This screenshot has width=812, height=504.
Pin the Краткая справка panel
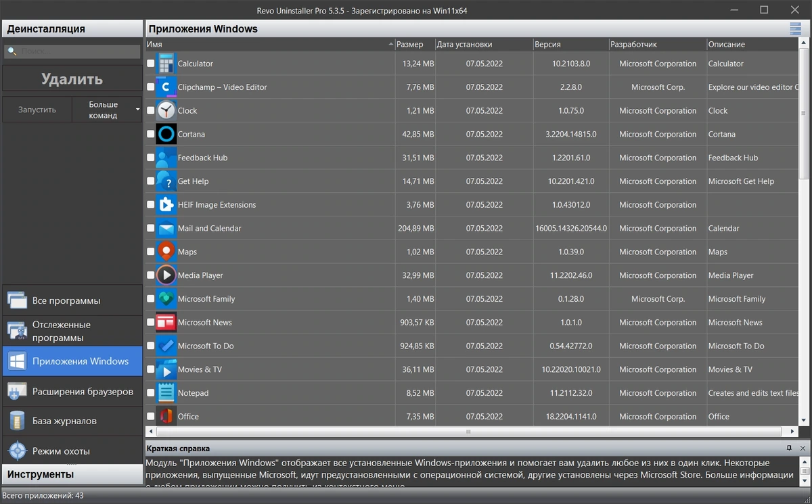click(789, 448)
